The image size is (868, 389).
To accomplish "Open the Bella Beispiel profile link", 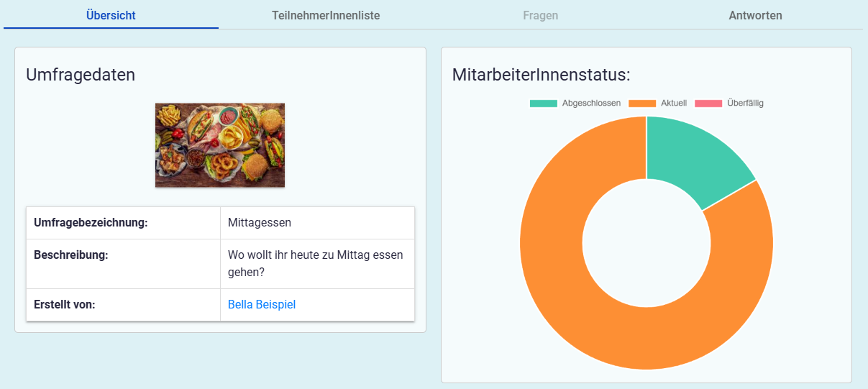I will pyautogui.click(x=262, y=305).
